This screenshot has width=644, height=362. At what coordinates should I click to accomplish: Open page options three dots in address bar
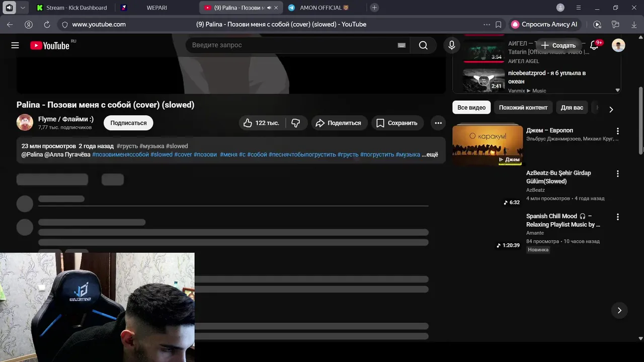tap(487, 24)
